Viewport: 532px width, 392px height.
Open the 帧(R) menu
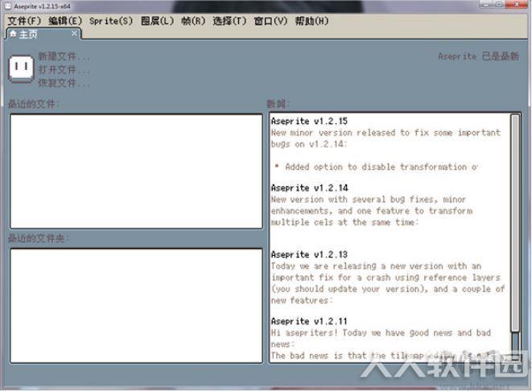(193, 21)
